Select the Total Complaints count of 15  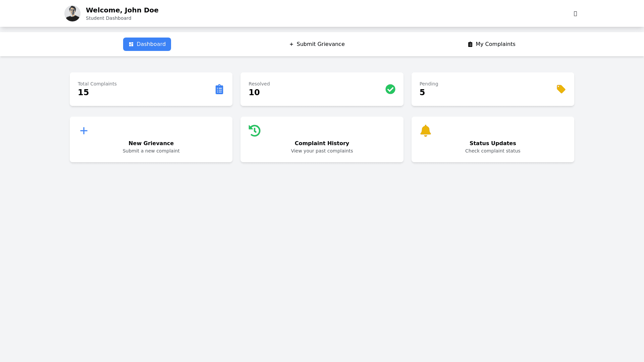coord(83,93)
